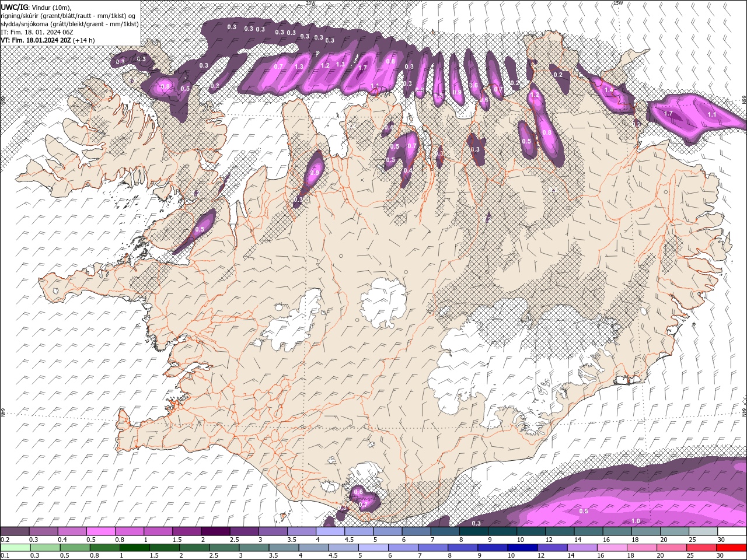Click the 'IT: Fim. 18. 01. 2024 06Z' line
Image resolution: width=747 pixels, height=560 pixels.
(37, 32)
